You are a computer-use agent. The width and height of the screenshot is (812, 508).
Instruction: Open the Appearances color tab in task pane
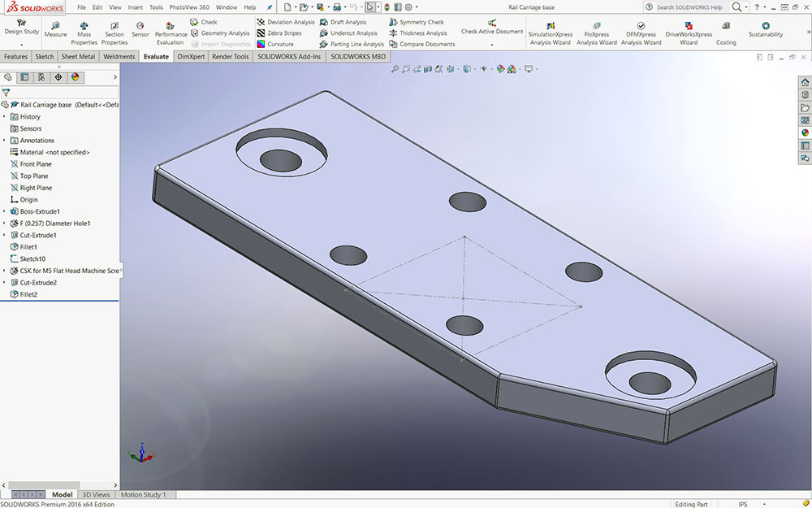pos(805,132)
